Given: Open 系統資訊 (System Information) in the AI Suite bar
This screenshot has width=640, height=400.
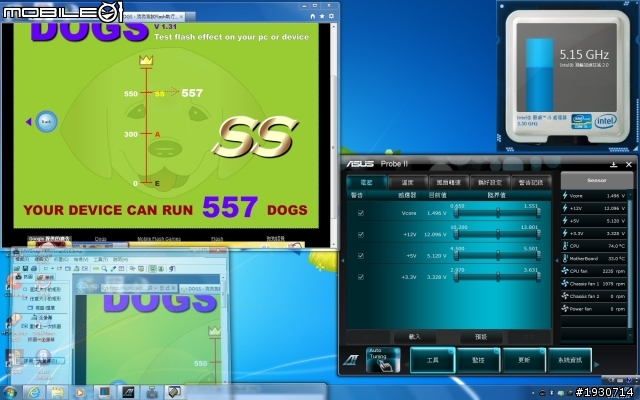Looking at the screenshot, I should click(570, 360).
